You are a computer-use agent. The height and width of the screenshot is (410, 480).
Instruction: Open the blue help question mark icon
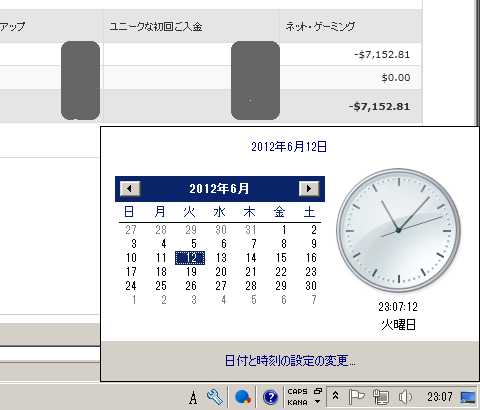point(270,397)
